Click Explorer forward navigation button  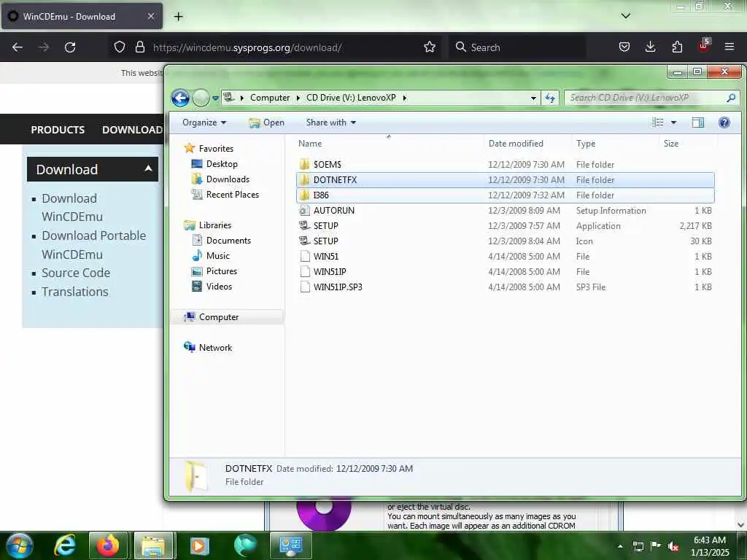pyautogui.click(x=201, y=98)
